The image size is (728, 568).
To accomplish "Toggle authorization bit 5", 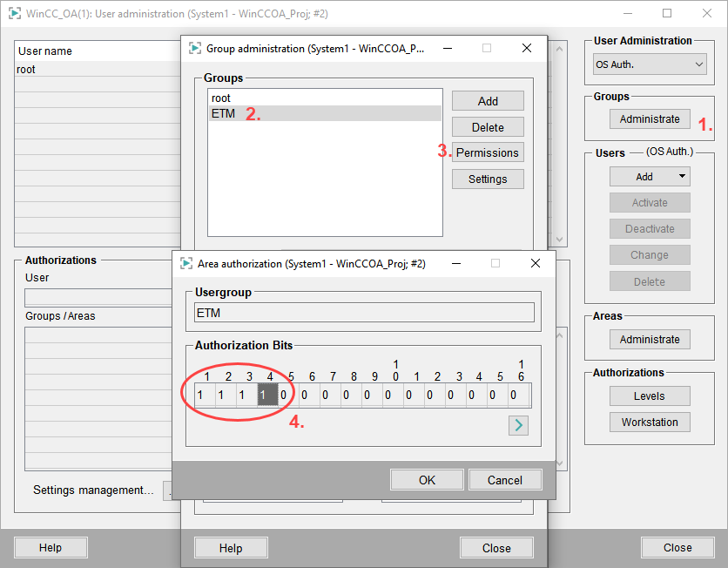I will click(x=285, y=396).
